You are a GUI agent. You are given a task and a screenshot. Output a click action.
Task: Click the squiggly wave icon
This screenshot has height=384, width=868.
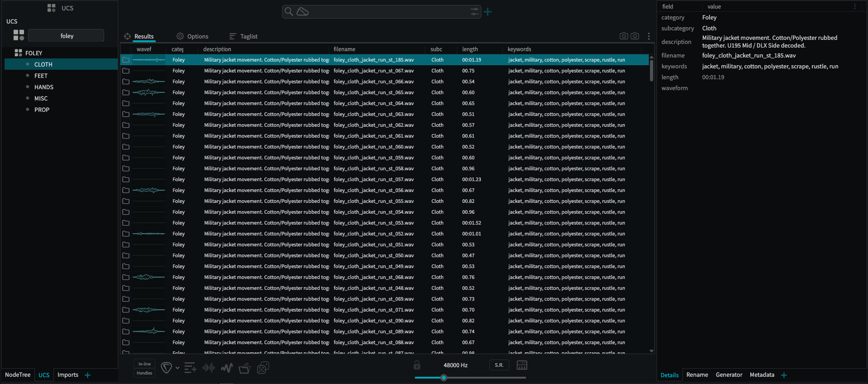click(x=227, y=368)
